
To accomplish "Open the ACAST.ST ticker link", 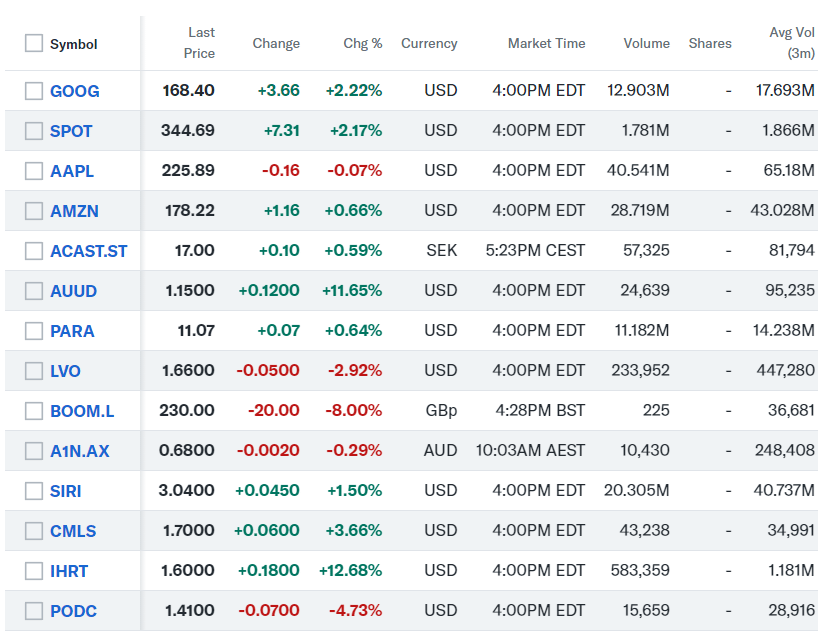I will tap(89, 251).
